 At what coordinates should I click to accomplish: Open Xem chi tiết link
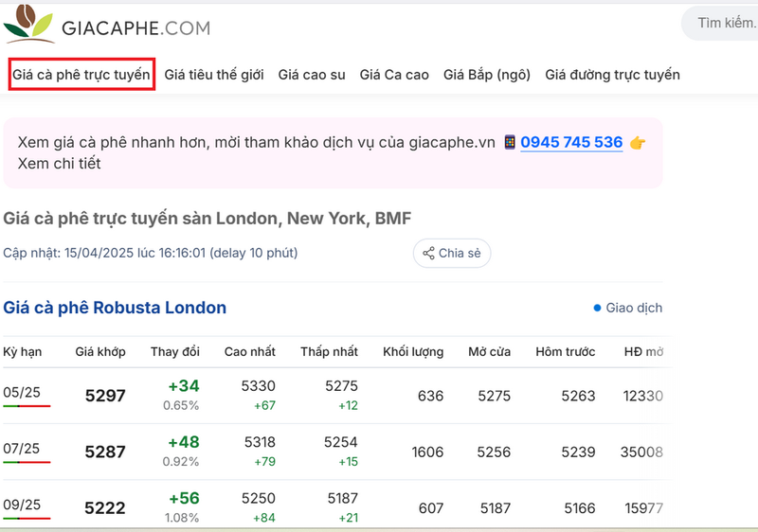(x=59, y=164)
